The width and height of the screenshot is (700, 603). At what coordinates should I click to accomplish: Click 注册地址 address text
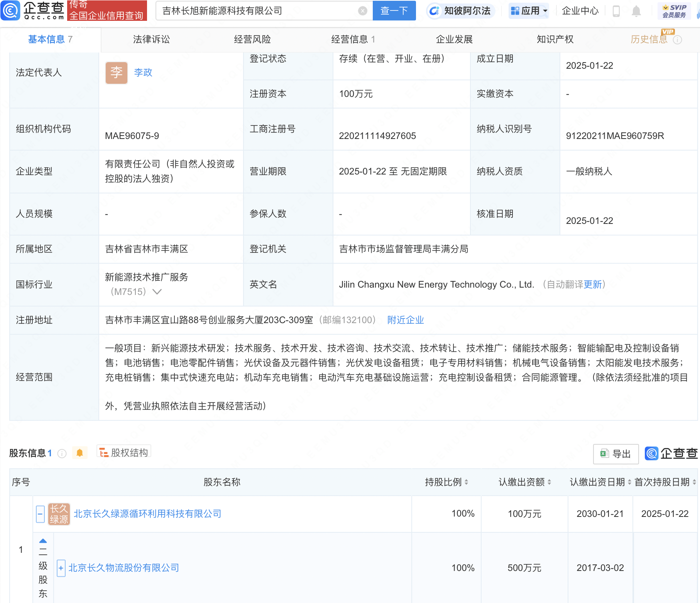(209, 320)
